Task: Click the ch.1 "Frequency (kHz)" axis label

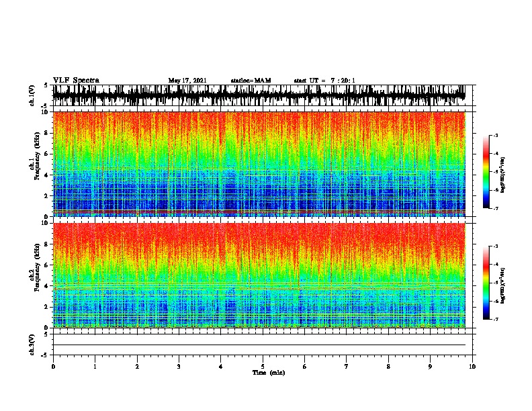Action: pyautogui.click(x=37, y=156)
